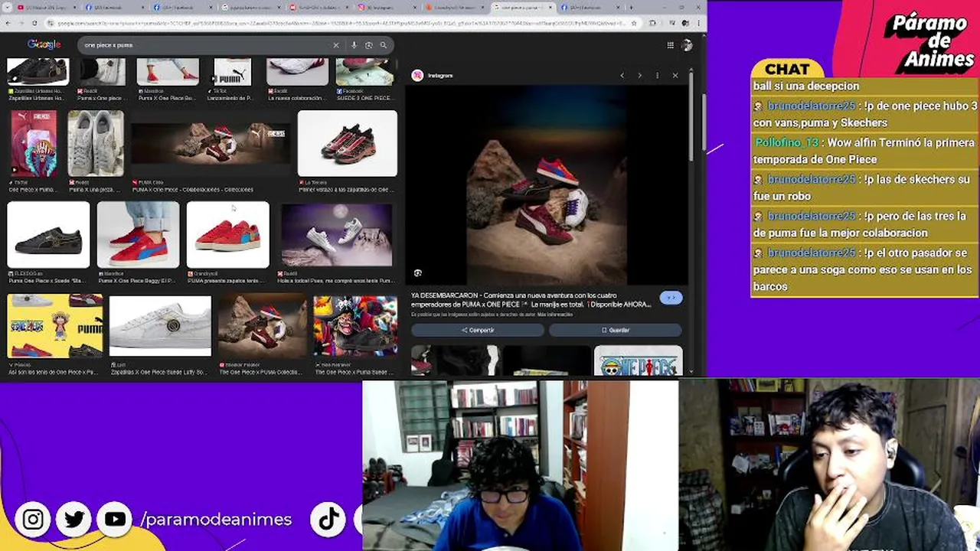
Task: Click the 'PUMA X One Piece - Colaboraciones' caption
Action: (192, 189)
